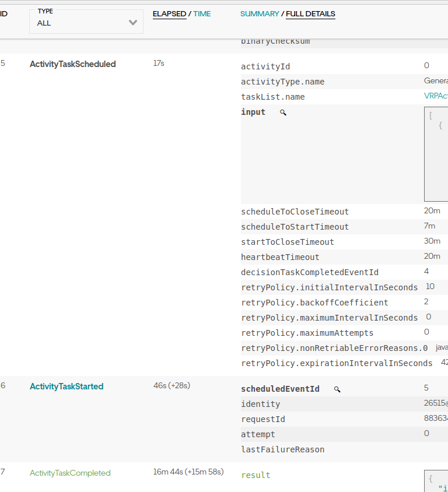Click the magnifier icon beside scheduledEventId
The height and width of the screenshot is (492, 448).
337,388
